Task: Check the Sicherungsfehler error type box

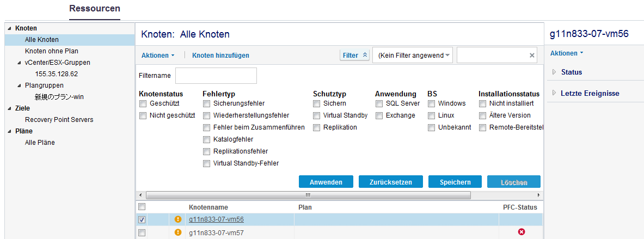Action: [x=206, y=103]
